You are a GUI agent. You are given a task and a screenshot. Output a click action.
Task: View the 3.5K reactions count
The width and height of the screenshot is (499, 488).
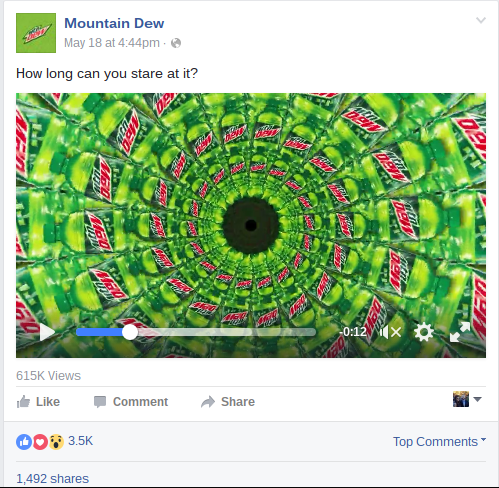coord(80,441)
